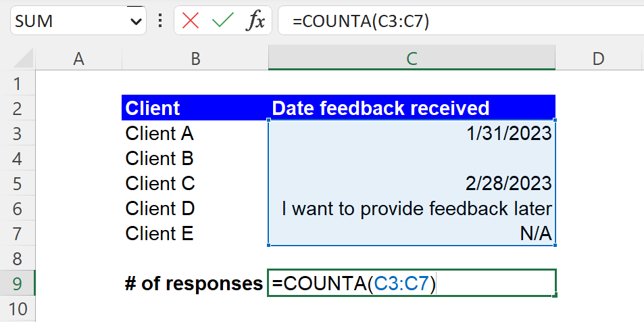Cancel the formula entry with the red X

(x=191, y=20)
